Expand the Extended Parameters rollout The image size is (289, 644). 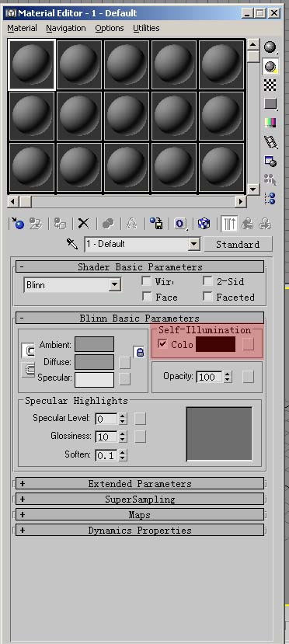(x=140, y=483)
